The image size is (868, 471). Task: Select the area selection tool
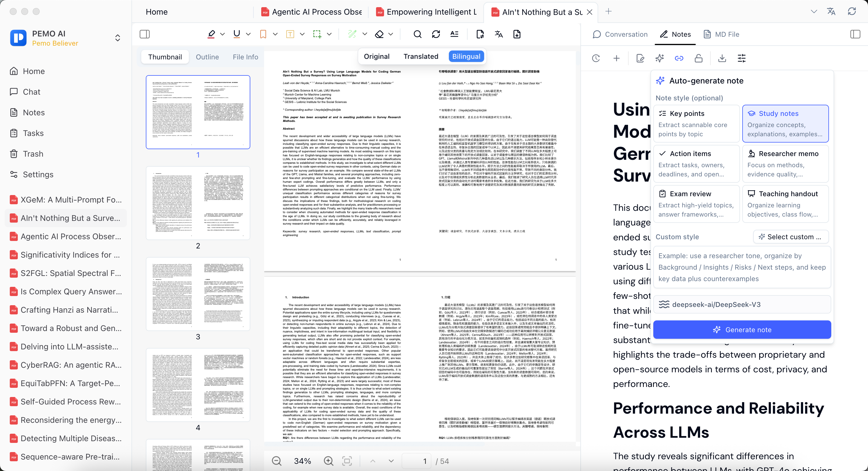[317, 34]
